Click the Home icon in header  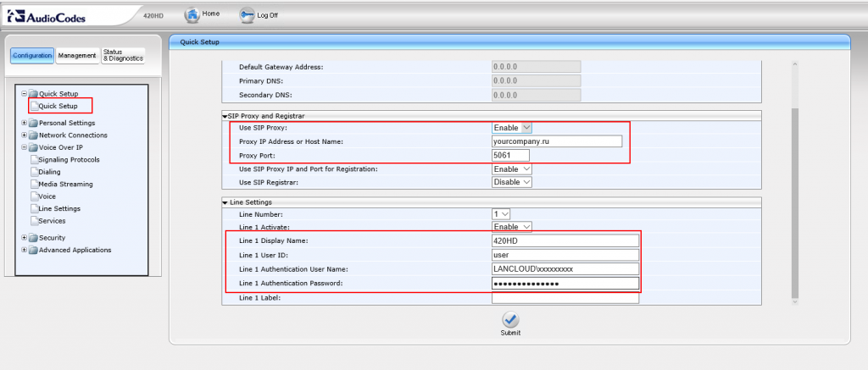pos(192,14)
